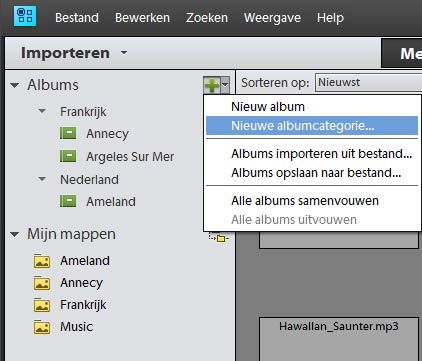Collapse the Albums section triangle

(14, 85)
